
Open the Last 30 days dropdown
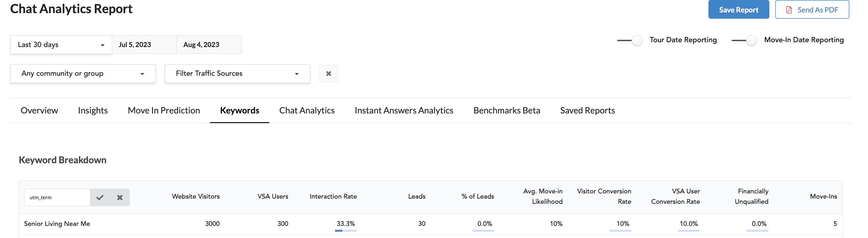61,45
